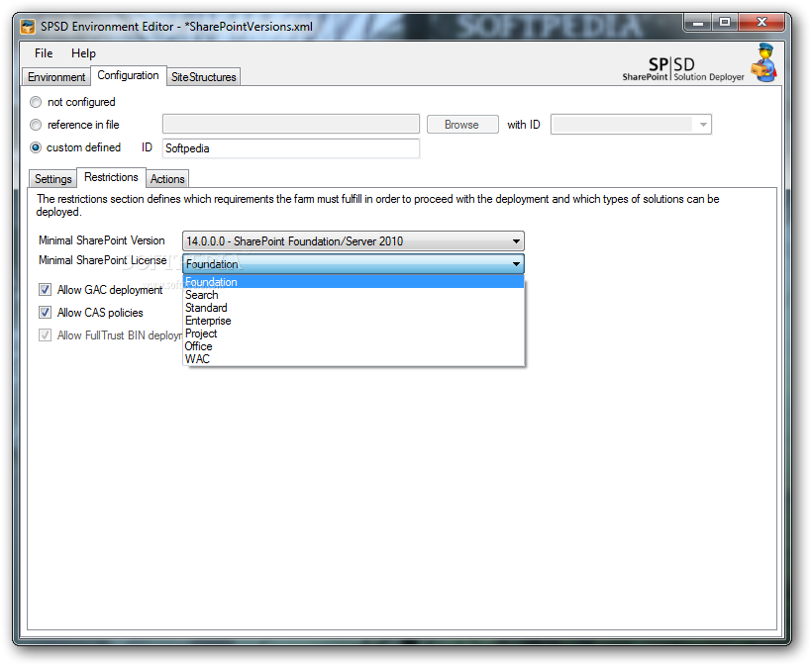This screenshot has width=812, height=666.
Task: Choose Enterprise from the license list
Action: (x=354, y=321)
